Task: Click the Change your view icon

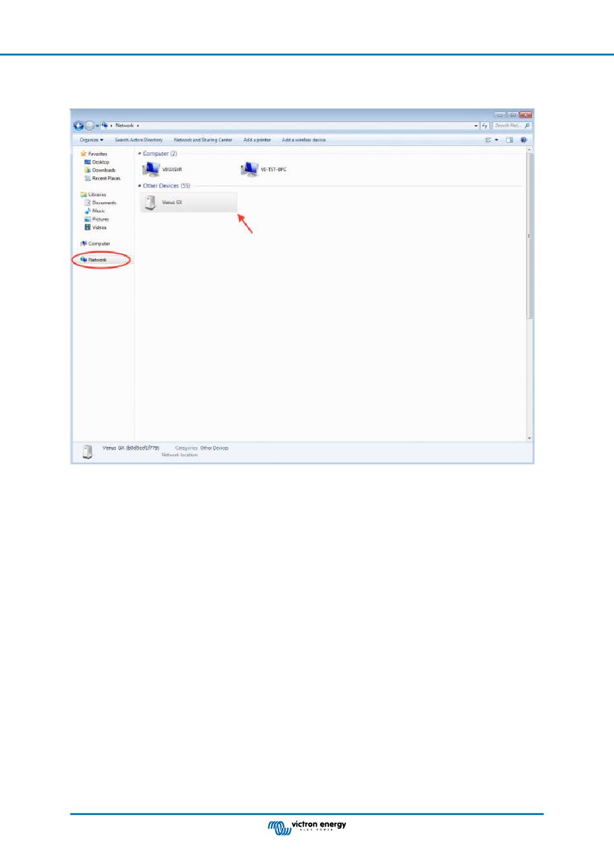Action: tap(489, 140)
